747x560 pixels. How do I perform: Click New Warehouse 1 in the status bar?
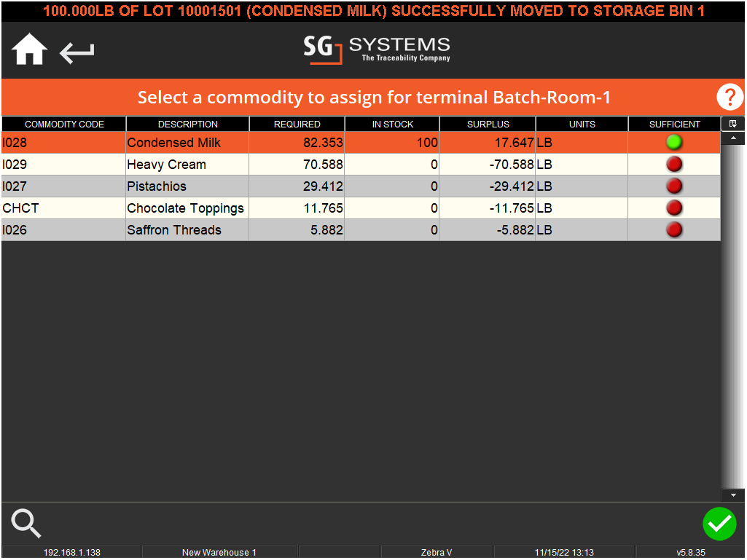pyautogui.click(x=219, y=552)
